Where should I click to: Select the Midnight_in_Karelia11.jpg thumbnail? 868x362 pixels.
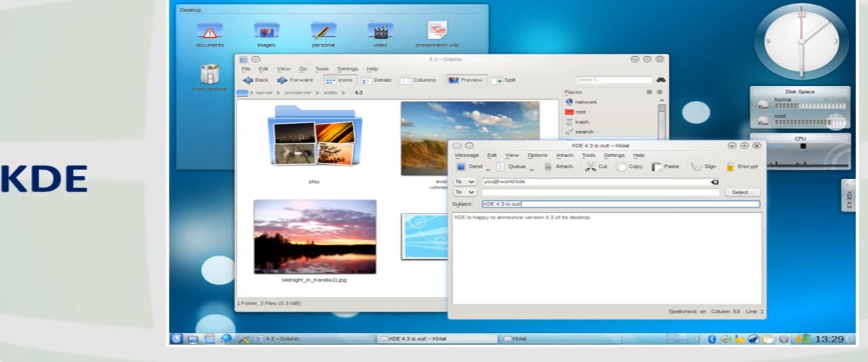315,237
